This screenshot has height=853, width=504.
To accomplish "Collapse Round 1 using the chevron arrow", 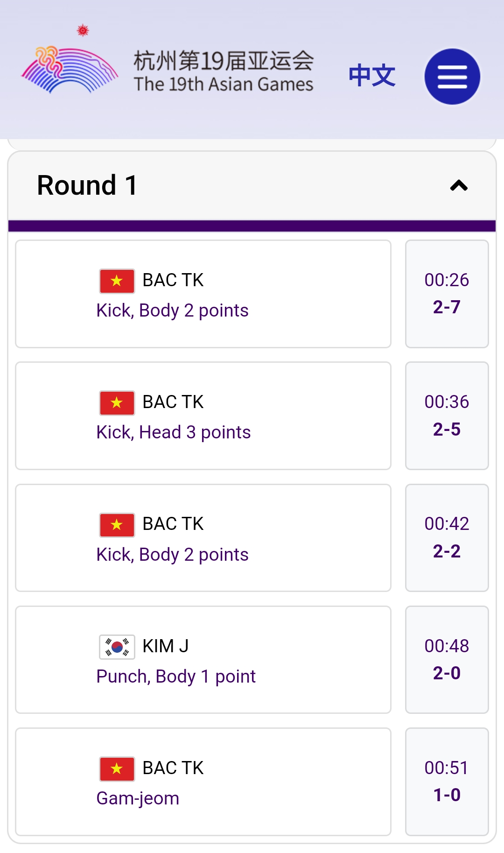I will (x=459, y=186).
